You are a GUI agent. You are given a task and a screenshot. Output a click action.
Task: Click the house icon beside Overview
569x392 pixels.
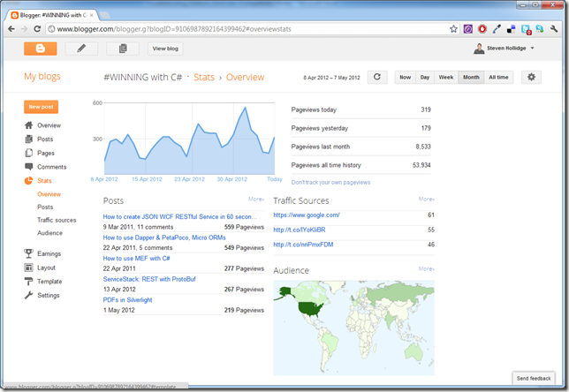(x=28, y=125)
